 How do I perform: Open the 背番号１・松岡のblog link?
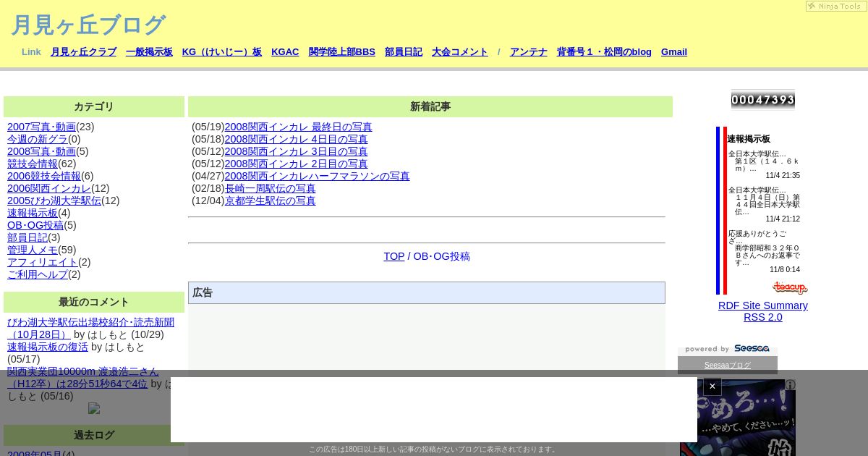604,52
